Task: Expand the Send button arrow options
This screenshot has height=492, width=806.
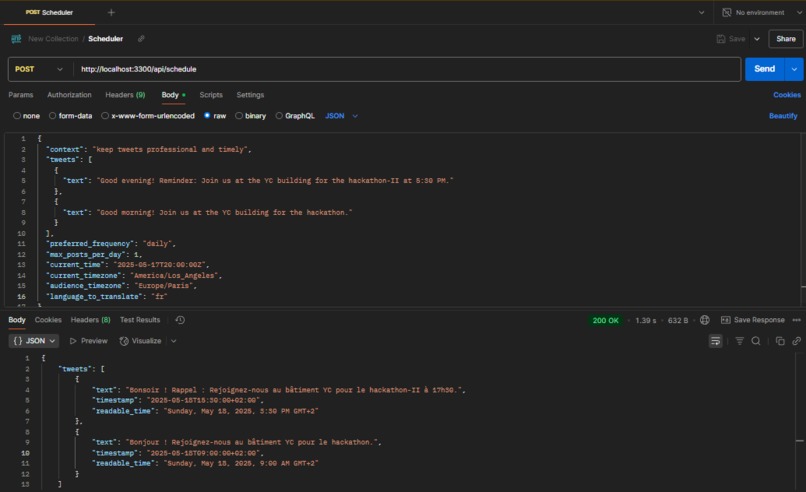Action: 794,69
